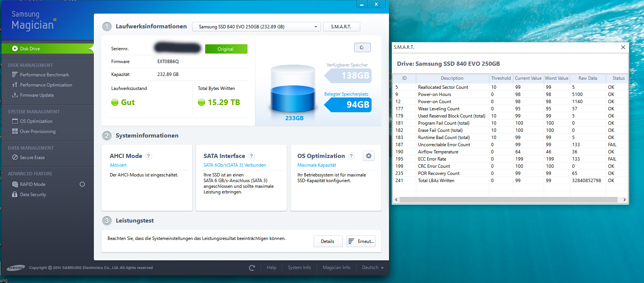Click firmware version EXT0BB6Q

(x=168, y=62)
